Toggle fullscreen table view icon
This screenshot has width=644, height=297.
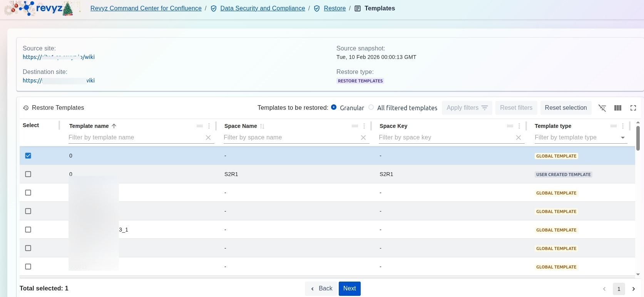click(633, 108)
